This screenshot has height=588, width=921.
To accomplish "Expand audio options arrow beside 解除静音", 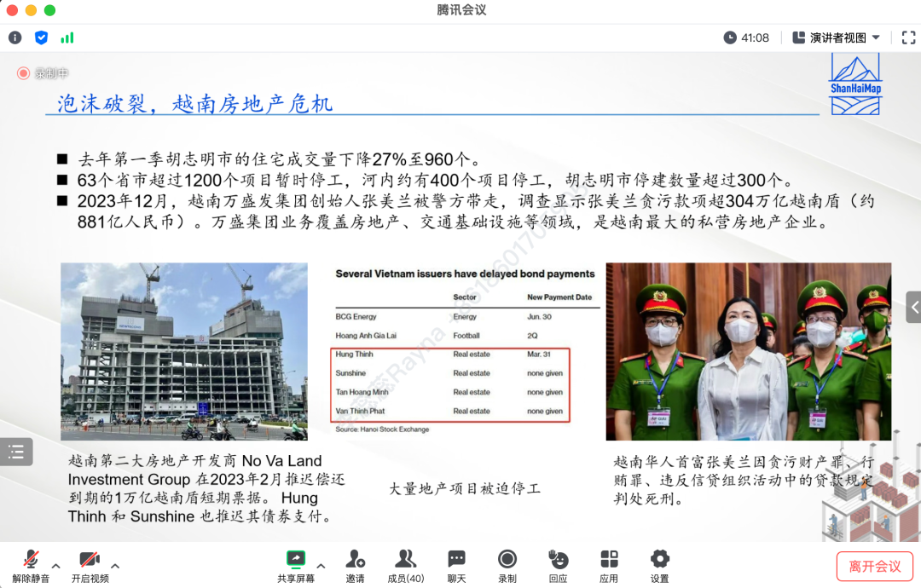I will click(x=55, y=567).
